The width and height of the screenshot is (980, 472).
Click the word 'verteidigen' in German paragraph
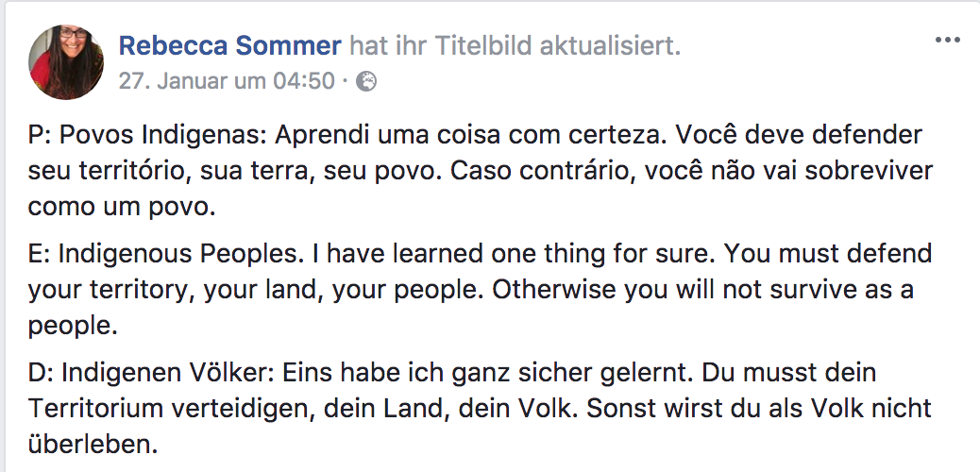tap(228, 409)
